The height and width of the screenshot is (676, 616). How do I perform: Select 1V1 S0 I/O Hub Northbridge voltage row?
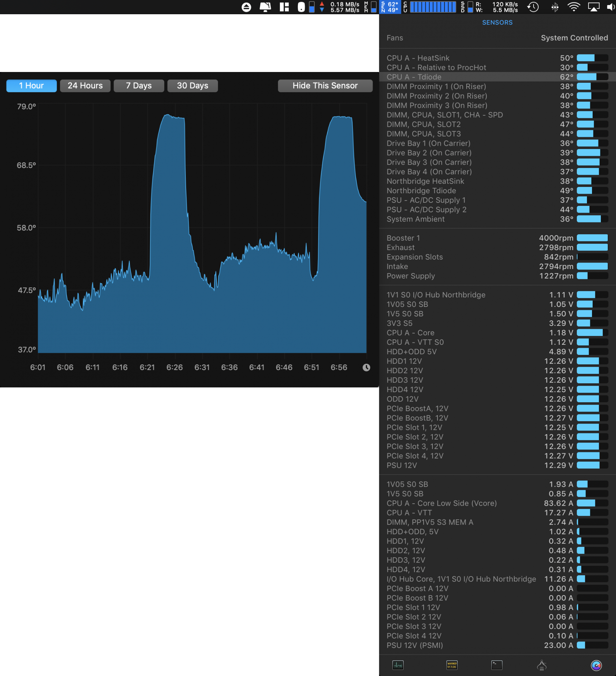(x=497, y=295)
